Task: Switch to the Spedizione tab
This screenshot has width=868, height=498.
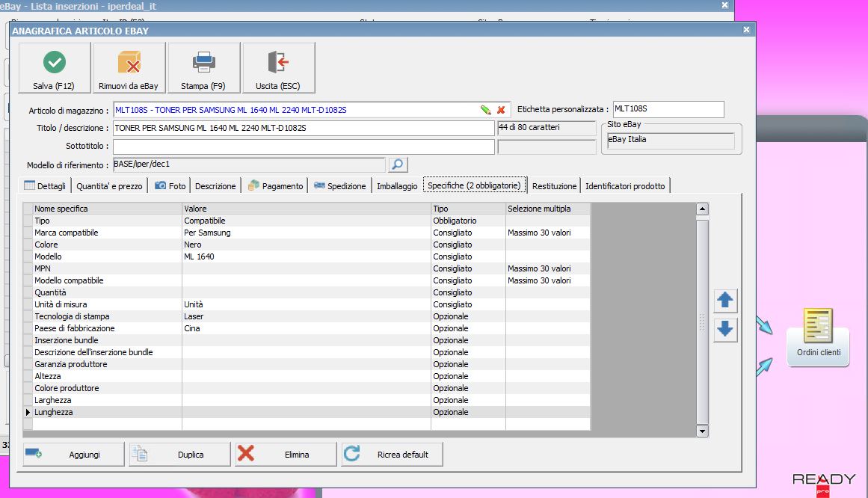Action: pyautogui.click(x=340, y=185)
